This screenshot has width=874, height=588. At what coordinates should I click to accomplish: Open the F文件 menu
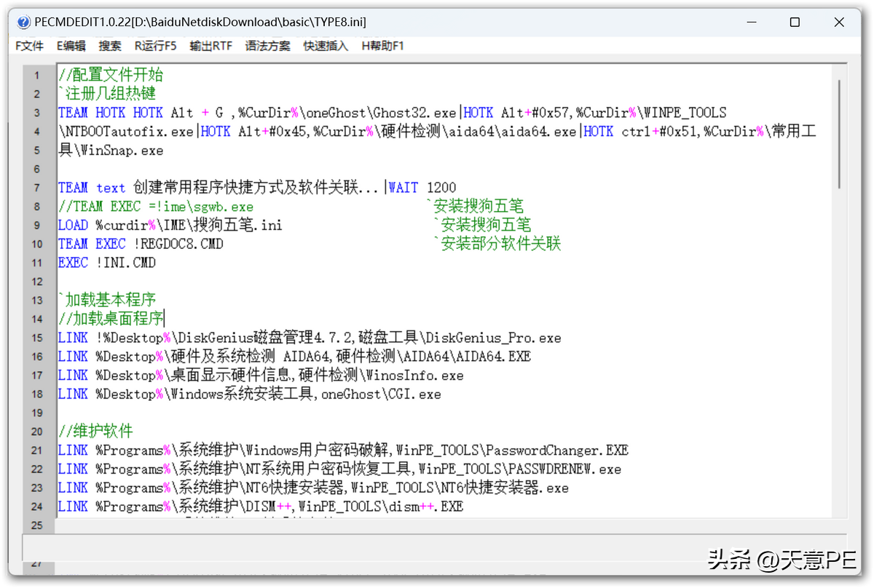30,46
